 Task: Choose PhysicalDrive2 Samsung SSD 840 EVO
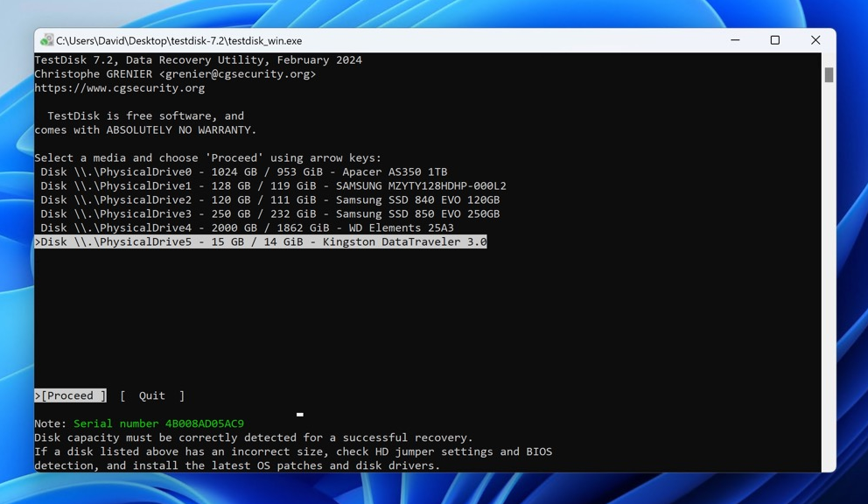point(269,200)
